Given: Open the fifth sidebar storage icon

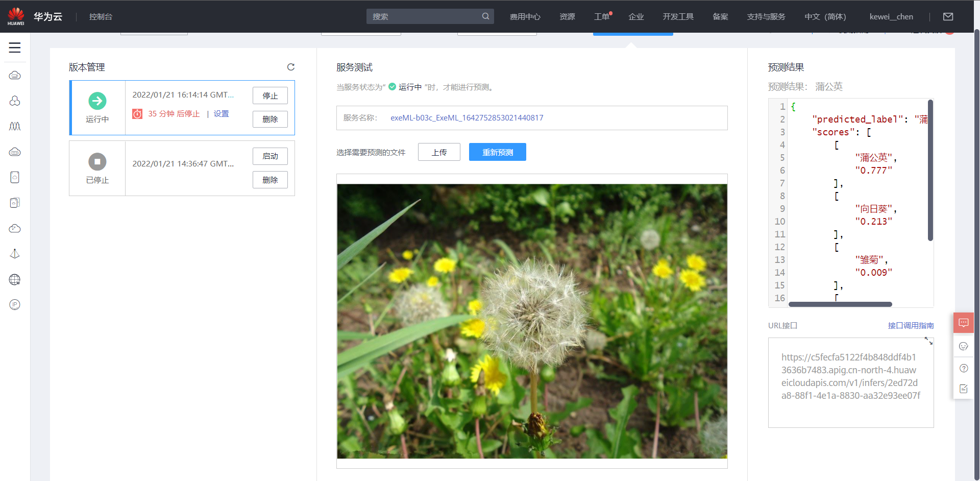Looking at the screenshot, I should click(x=15, y=177).
